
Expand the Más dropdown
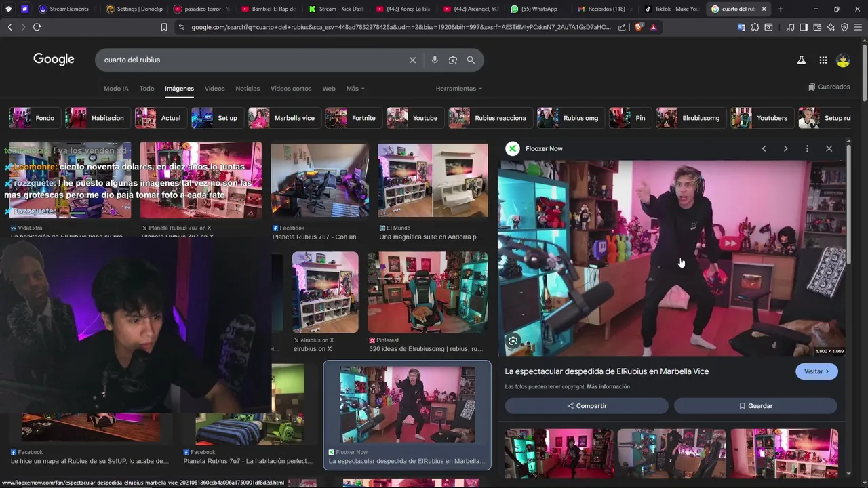click(x=355, y=89)
